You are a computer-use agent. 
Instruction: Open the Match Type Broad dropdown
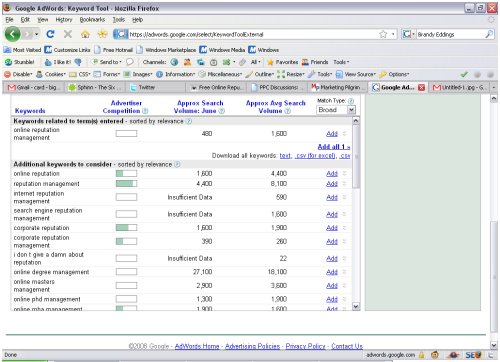[x=336, y=110]
